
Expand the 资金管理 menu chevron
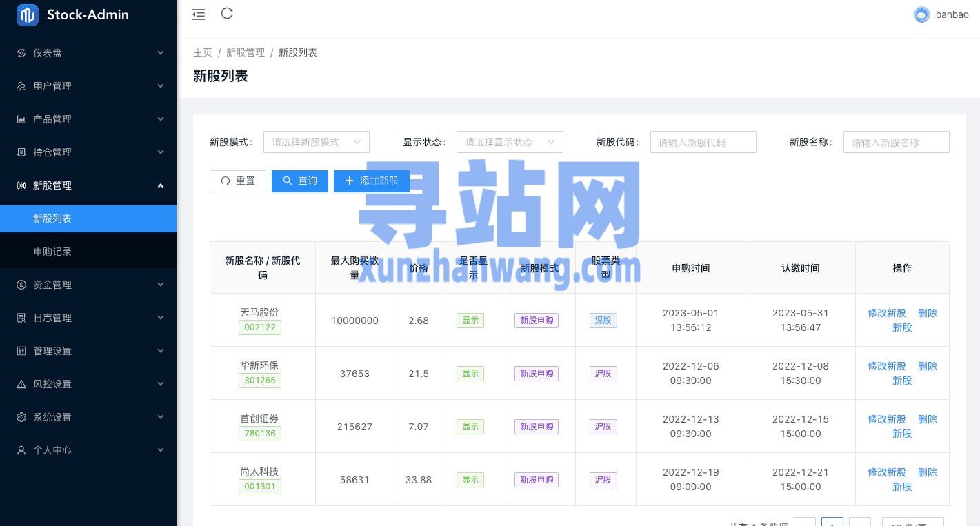tap(161, 285)
